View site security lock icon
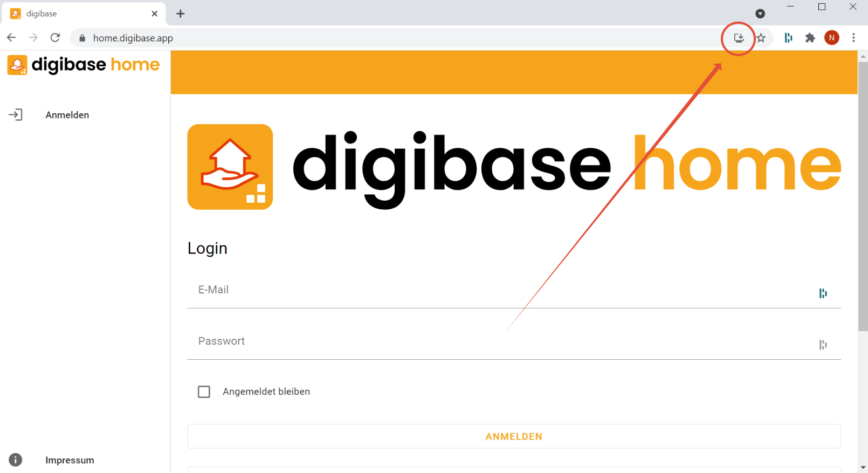 (x=82, y=38)
